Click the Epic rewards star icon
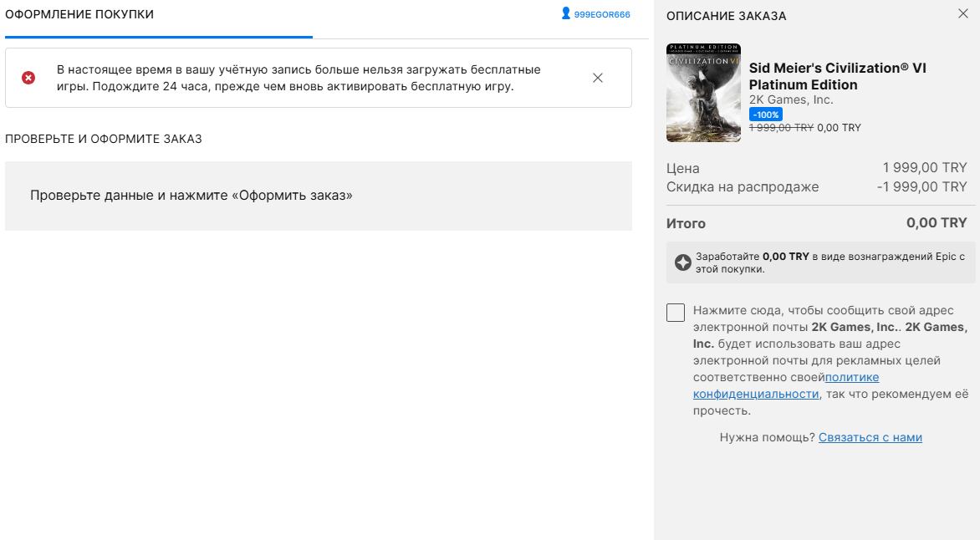 [683, 262]
